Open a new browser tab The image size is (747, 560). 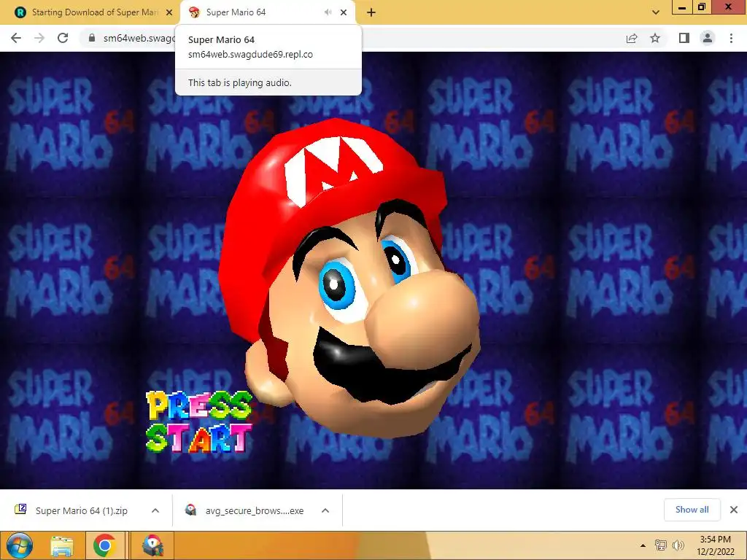(371, 12)
